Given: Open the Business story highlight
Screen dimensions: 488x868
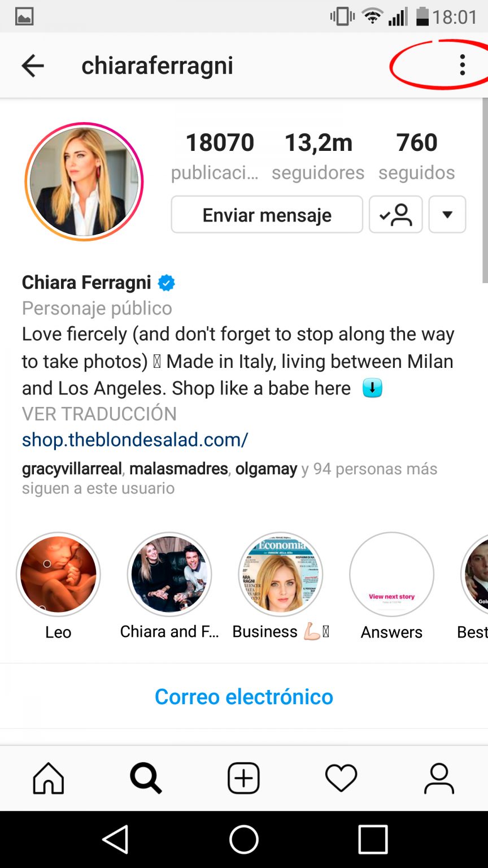Looking at the screenshot, I should pyautogui.click(x=281, y=574).
